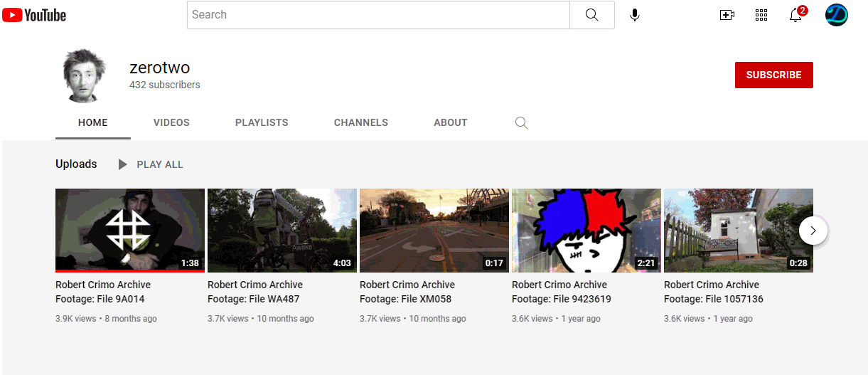The image size is (868, 375).
Task: Click the 0:28 duration badge
Action: [x=798, y=263]
